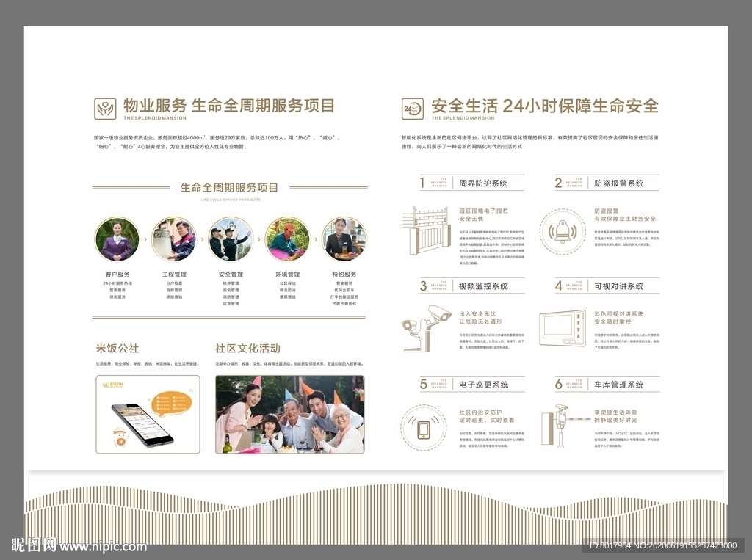Click the 工程管理 label
This screenshot has width=752, height=560.
[x=174, y=274]
